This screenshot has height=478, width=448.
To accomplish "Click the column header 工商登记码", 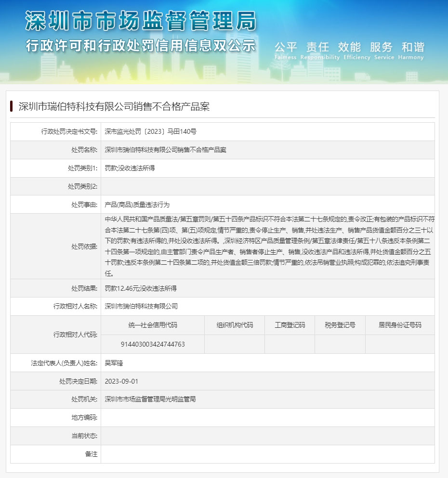I will [x=290, y=325].
